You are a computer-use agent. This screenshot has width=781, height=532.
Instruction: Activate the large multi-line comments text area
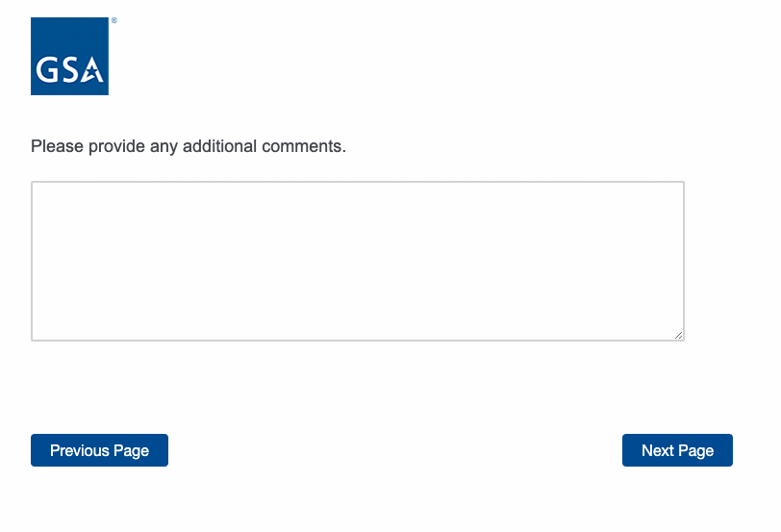click(357, 261)
